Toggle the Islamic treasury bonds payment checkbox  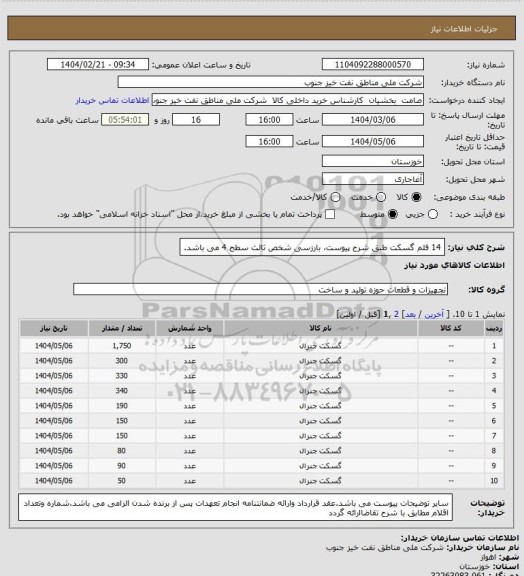(x=330, y=214)
